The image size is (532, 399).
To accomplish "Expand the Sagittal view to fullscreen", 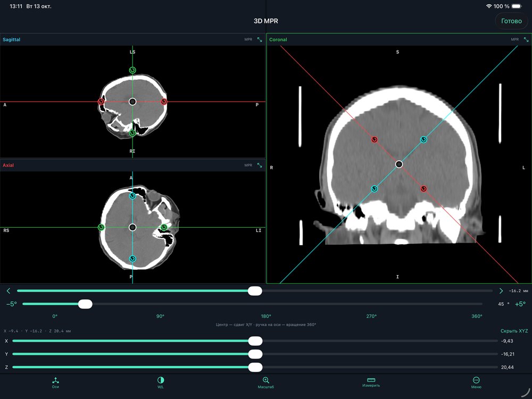I will 260,40.
